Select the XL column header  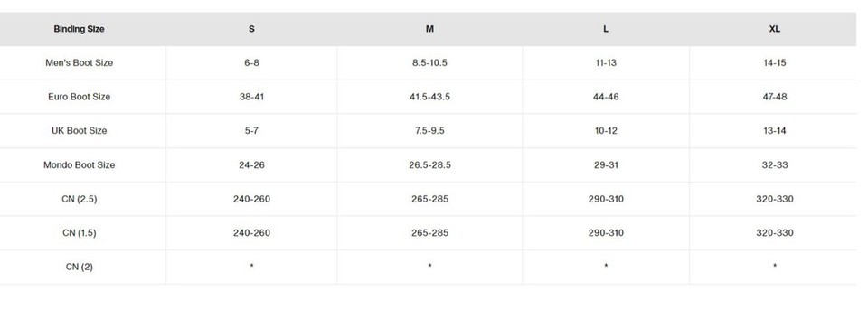pyautogui.click(x=775, y=29)
